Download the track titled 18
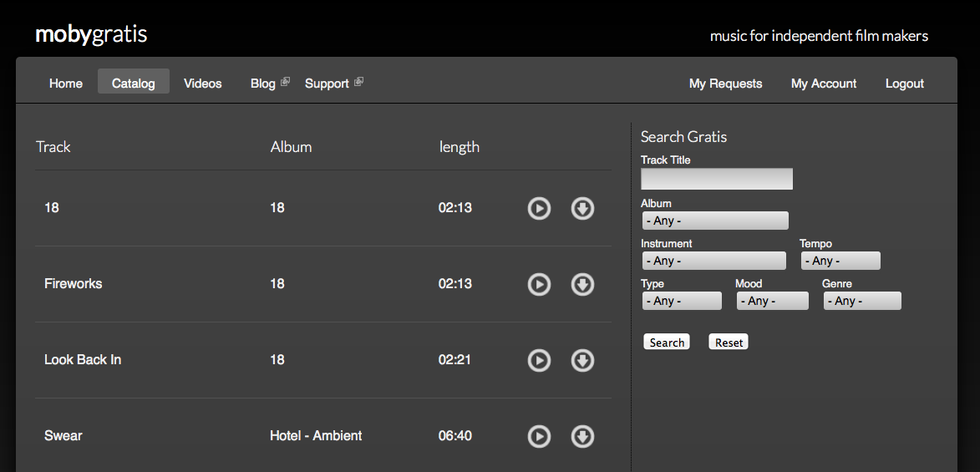Viewport: 980px width, 472px height. pos(582,208)
